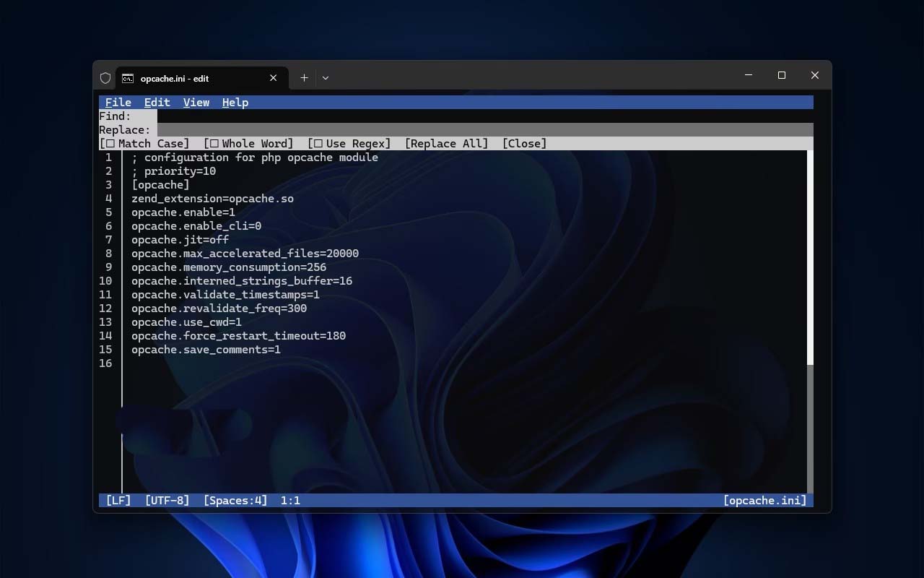Change the UTF-8 encoding in status bar
924x578 pixels.
167,500
